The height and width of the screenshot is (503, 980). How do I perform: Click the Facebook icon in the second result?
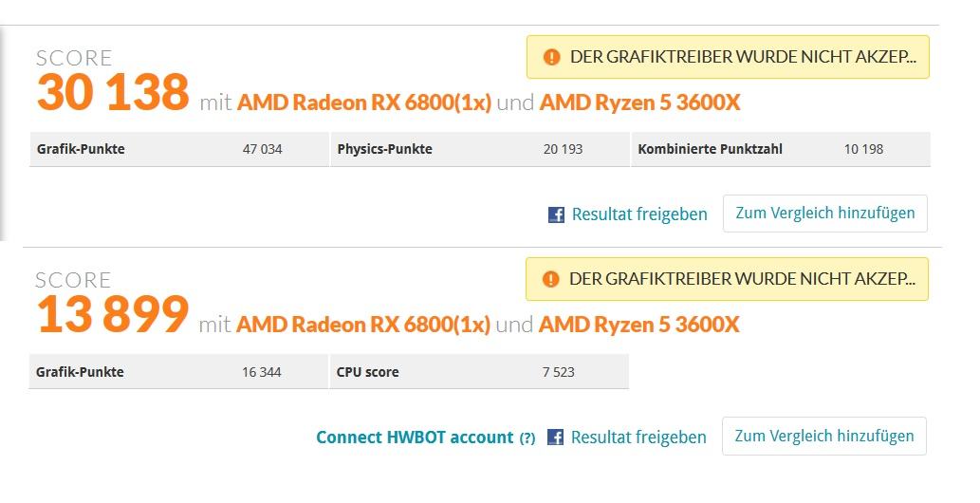click(x=555, y=437)
